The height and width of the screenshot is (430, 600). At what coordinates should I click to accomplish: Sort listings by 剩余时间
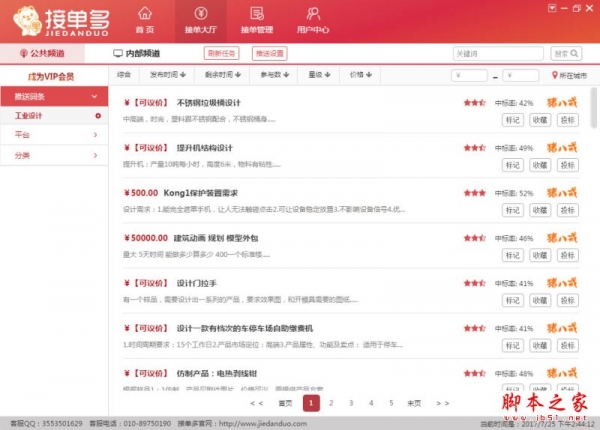[218, 75]
